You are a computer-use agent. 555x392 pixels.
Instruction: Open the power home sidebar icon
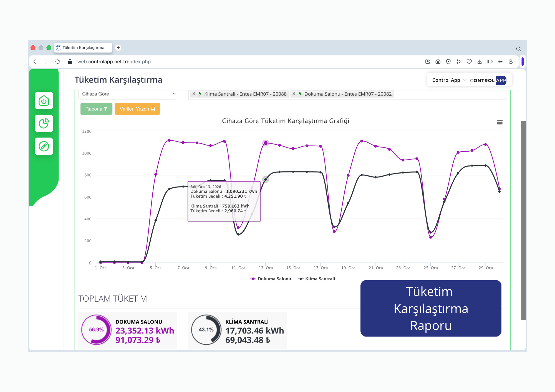[44, 100]
